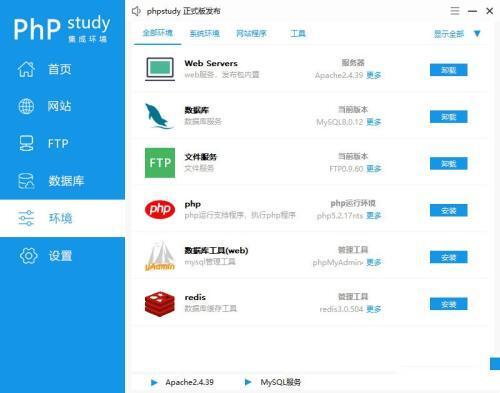This screenshot has height=393, width=500.
Task: Click the phpstudy 正式版发布 announcement text
Action: pyautogui.click(x=184, y=11)
